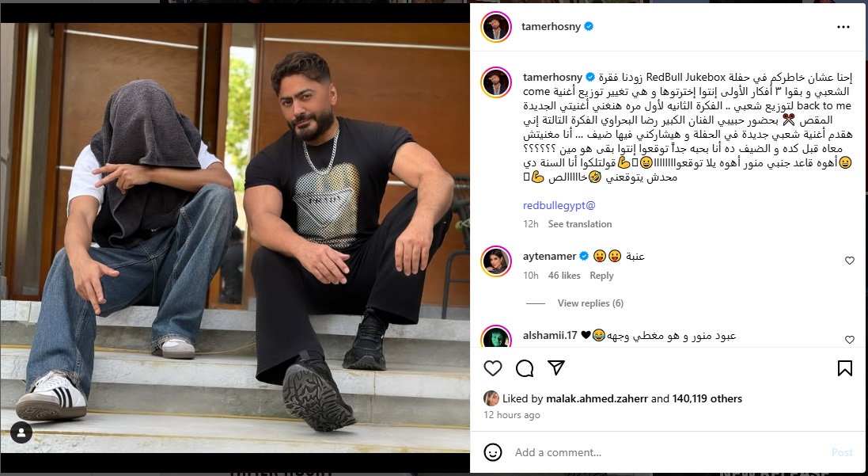Like aytenamer's comment heart

[x=849, y=261]
